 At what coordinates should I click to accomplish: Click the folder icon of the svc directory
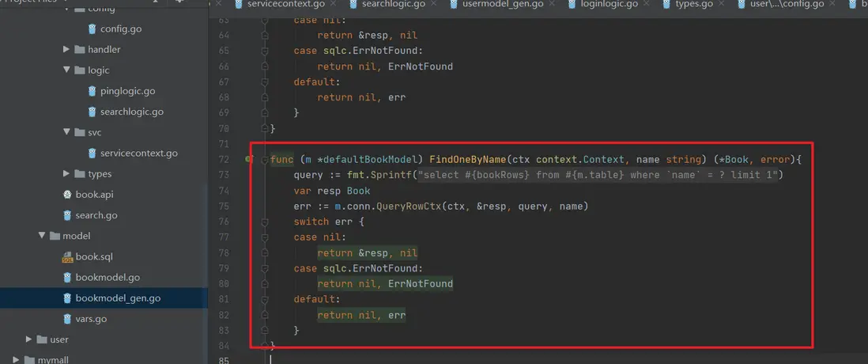(79, 132)
